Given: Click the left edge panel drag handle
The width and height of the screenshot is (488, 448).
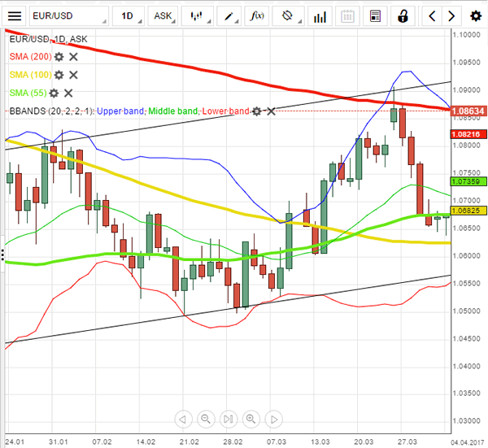Looking at the screenshot, I should (x=2, y=254).
